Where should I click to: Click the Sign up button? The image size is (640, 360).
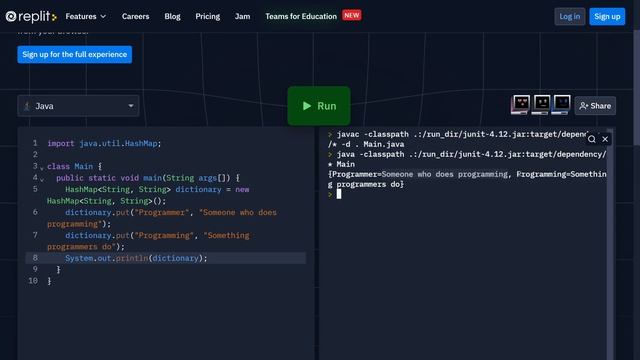click(607, 16)
